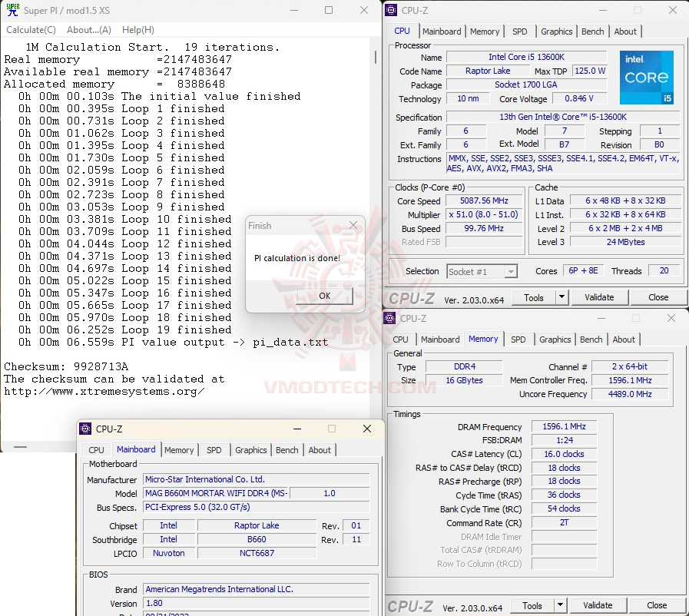Open SPD tab in top CPU-Z window

519,31
